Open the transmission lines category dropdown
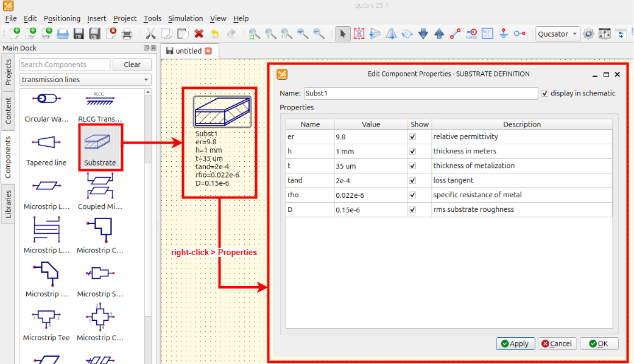Image resolution: width=634 pixels, height=364 pixels. point(85,80)
